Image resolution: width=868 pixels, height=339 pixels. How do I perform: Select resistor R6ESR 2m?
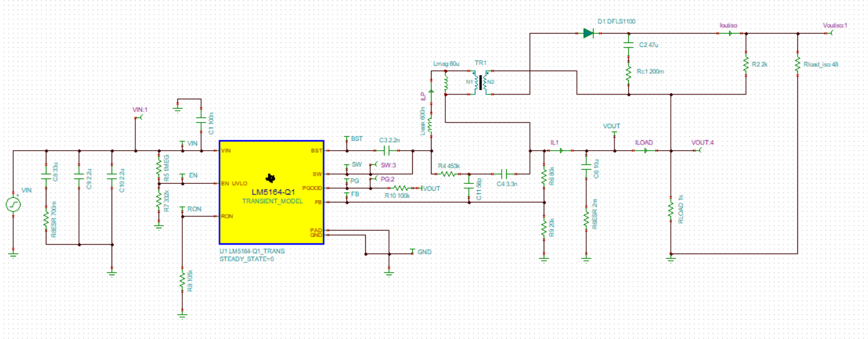coord(586,219)
